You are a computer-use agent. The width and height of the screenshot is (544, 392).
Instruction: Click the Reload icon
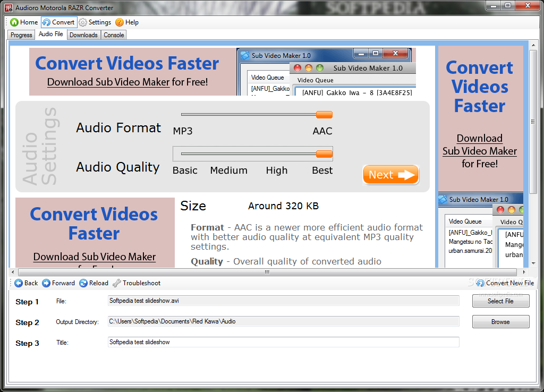coord(83,283)
